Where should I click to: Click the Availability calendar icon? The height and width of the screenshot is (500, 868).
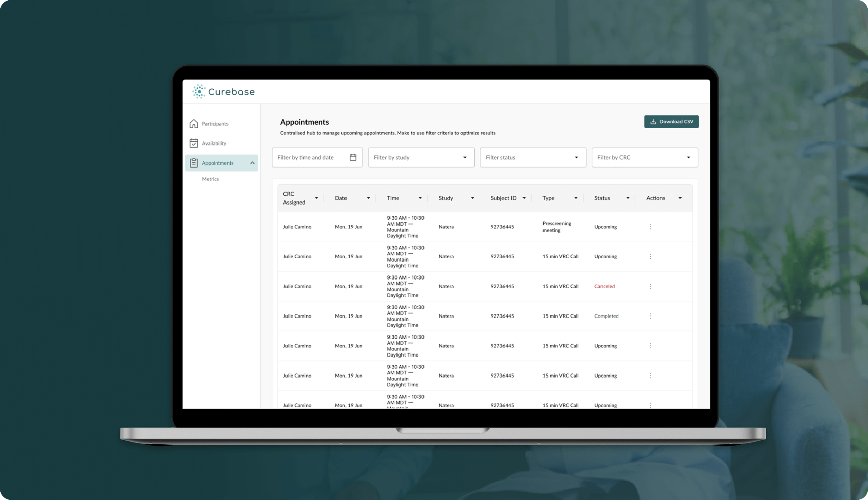[x=194, y=143]
